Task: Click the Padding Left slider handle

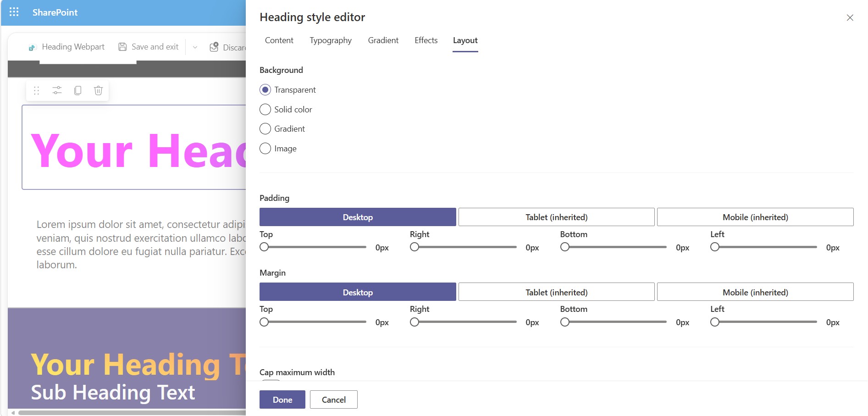Action: pos(715,247)
